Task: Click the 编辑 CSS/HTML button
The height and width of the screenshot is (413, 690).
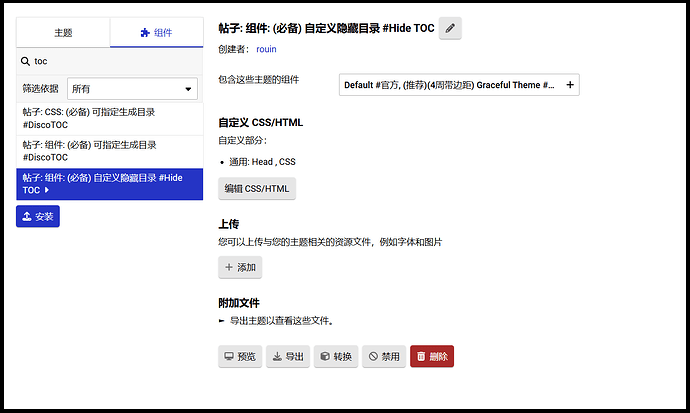Action: pos(257,189)
